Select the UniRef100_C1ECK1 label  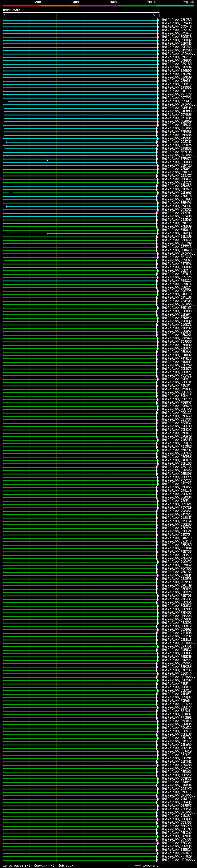coord(177,125)
